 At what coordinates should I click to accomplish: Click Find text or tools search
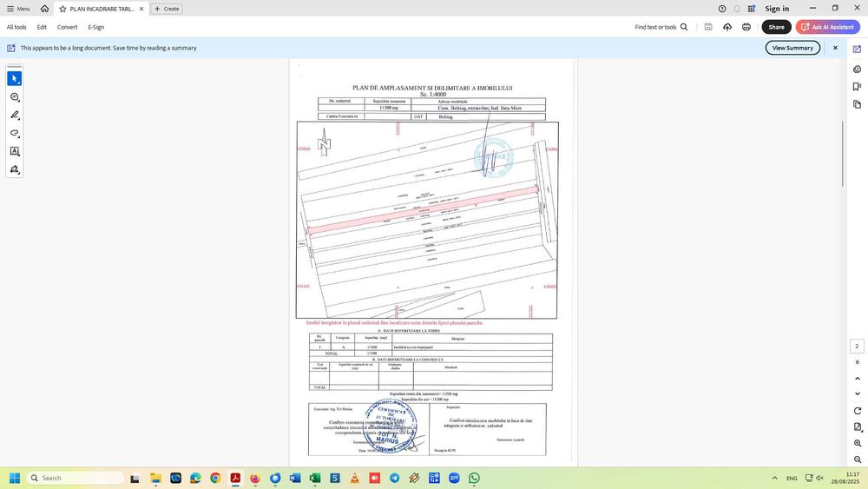[x=661, y=27]
